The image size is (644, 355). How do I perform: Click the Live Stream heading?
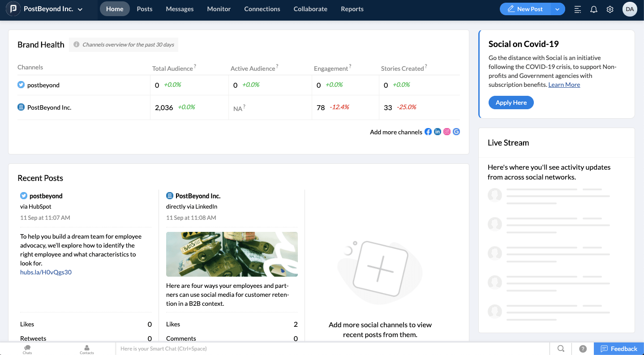click(508, 143)
